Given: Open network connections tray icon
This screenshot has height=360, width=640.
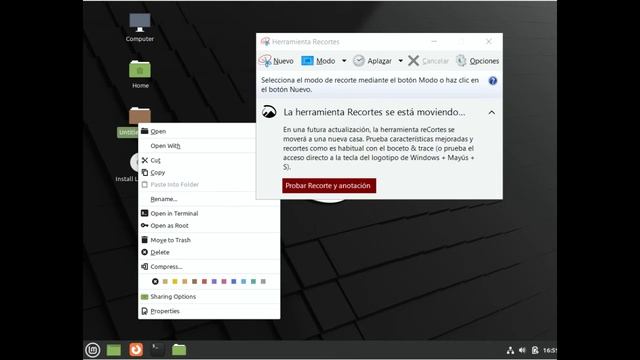Looking at the screenshot, I should tap(510, 350).
